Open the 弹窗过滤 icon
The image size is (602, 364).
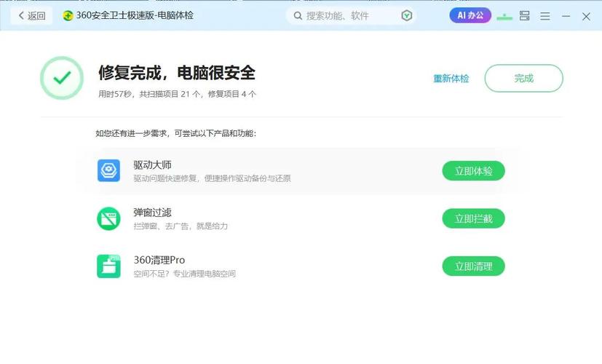pyautogui.click(x=108, y=218)
